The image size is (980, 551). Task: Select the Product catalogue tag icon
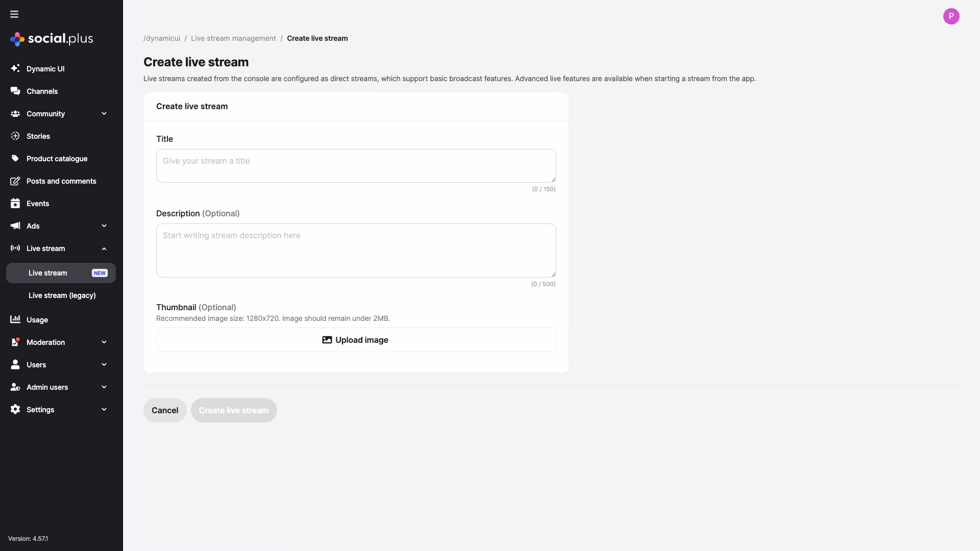tap(15, 159)
